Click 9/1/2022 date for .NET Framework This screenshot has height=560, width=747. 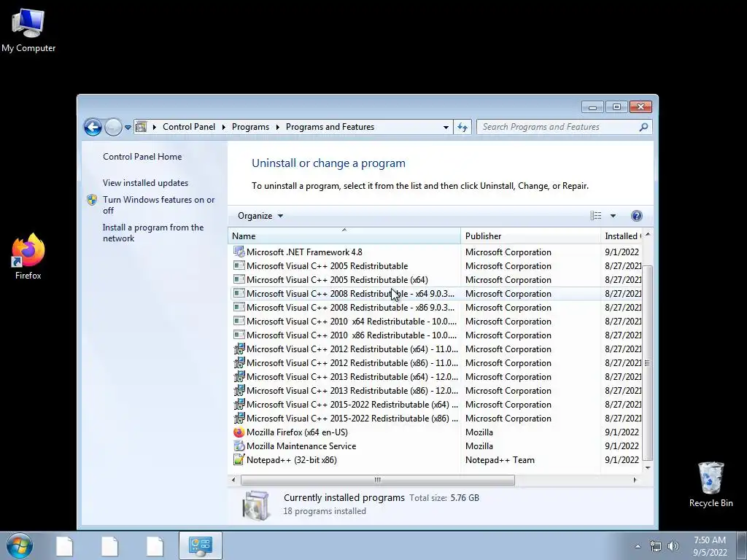point(622,252)
